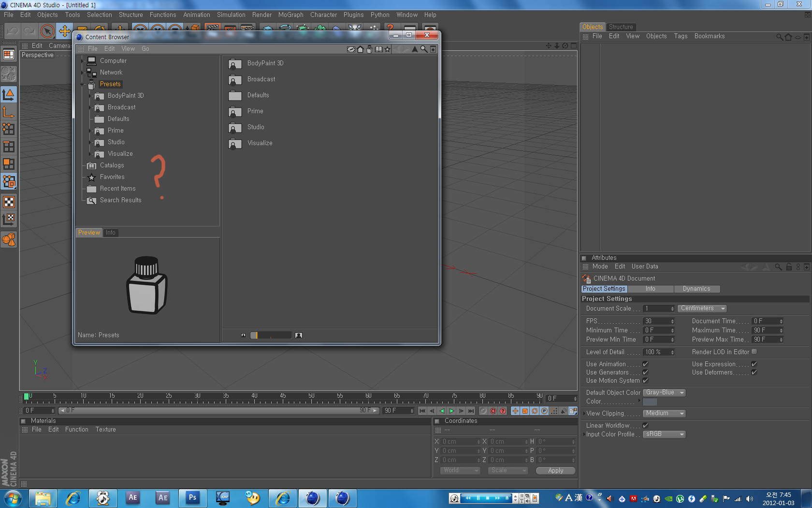Viewport: 812px width, 508px height.
Task: Click the Presets bottle icon in Content Browser toolbar
Action: (370, 49)
